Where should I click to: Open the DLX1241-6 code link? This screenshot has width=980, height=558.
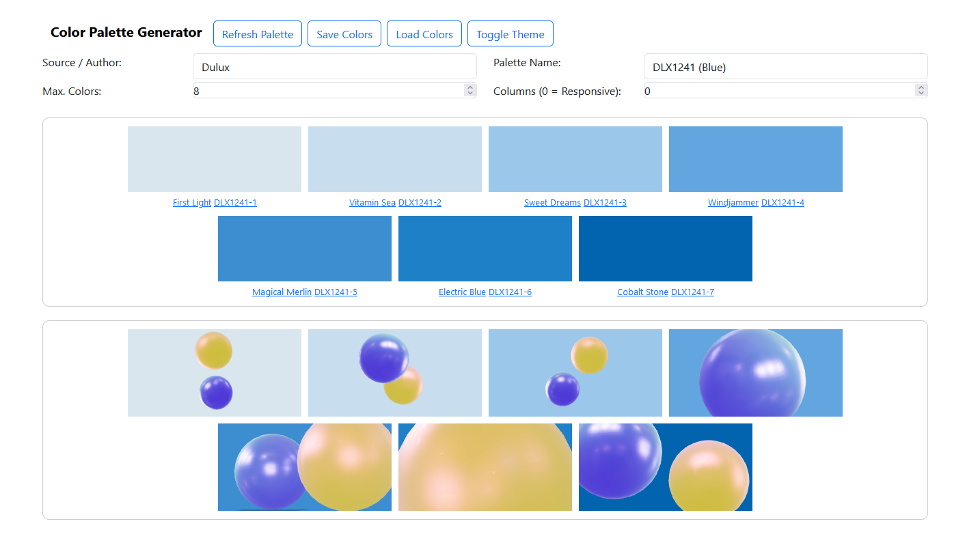click(x=510, y=292)
